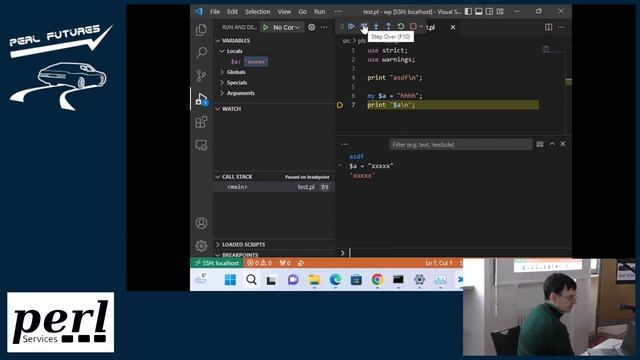Open the Edit menu
The height and width of the screenshot is (360, 640).
coord(233,11)
